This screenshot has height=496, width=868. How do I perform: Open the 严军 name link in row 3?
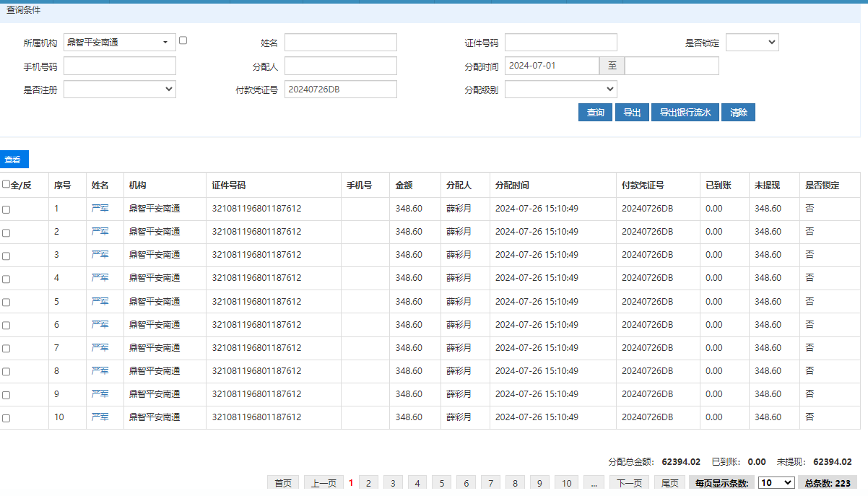[x=100, y=255]
